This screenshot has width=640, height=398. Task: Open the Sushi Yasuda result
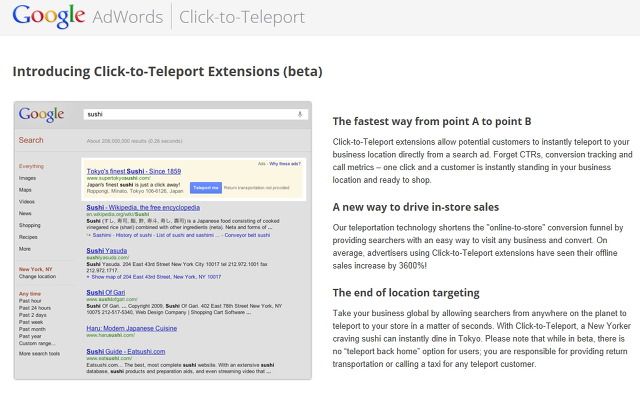tap(107, 251)
